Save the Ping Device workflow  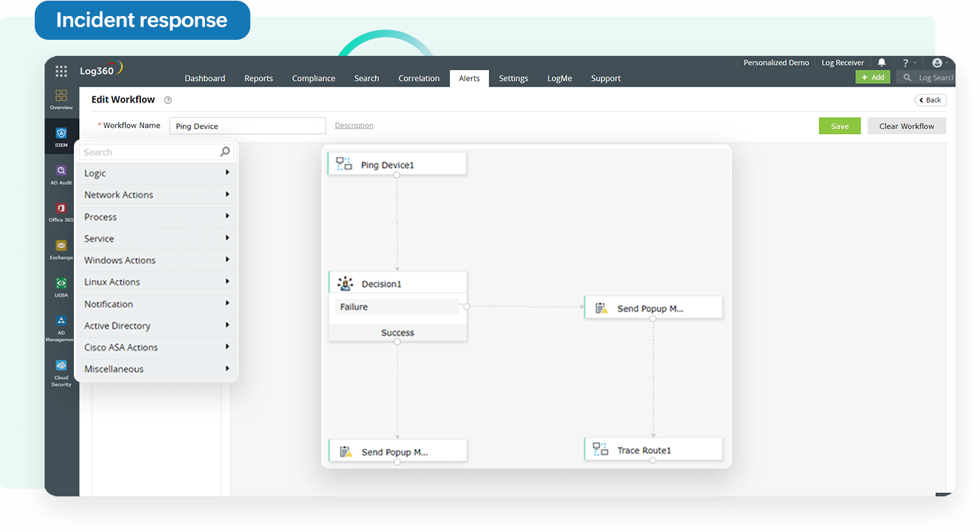click(x=839, y=126)
